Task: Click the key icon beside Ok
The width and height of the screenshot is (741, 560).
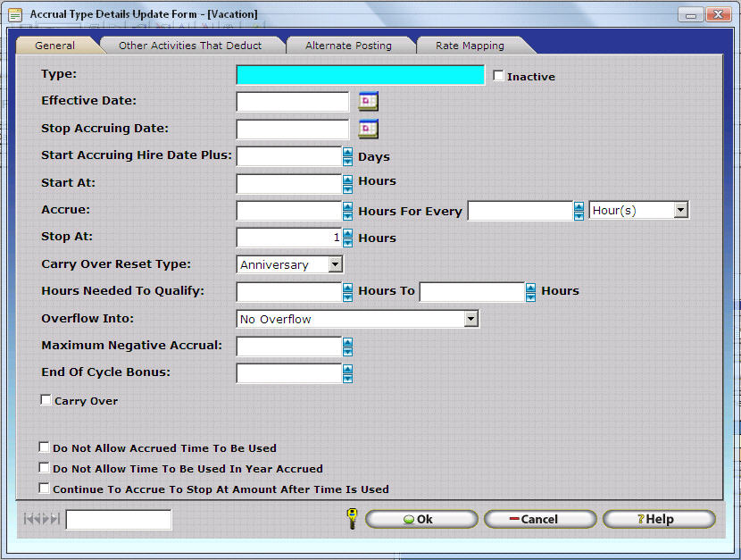Action: [353, 519]
